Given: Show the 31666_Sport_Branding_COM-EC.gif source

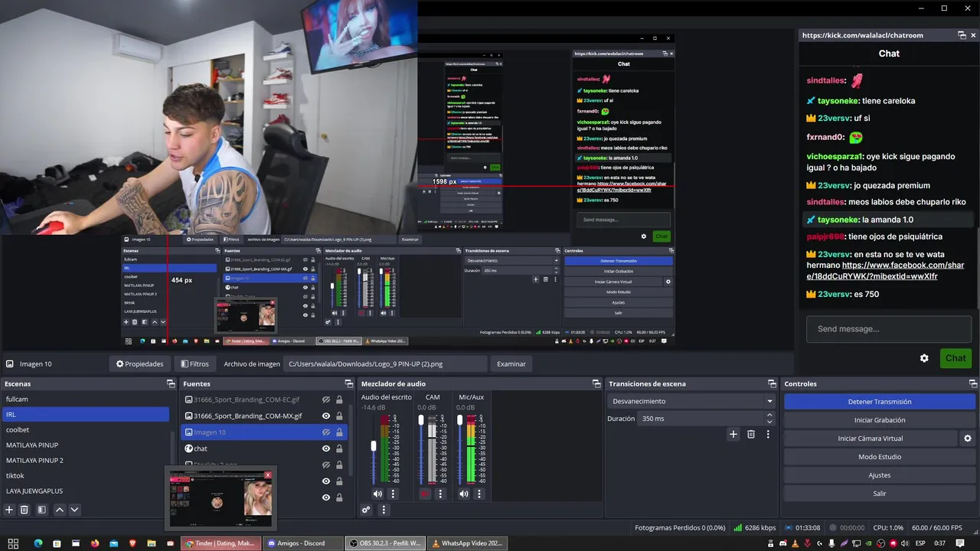Looking at the screenshot, I should click(326, 399).
